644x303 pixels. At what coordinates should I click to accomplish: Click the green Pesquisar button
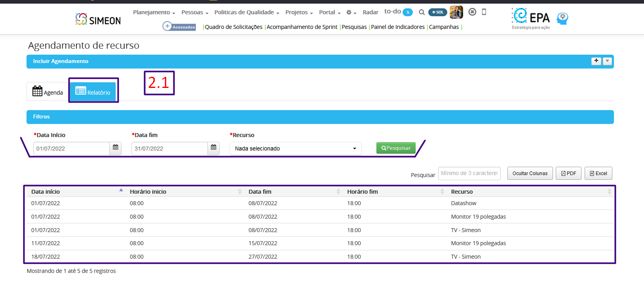tap(396, 148)
